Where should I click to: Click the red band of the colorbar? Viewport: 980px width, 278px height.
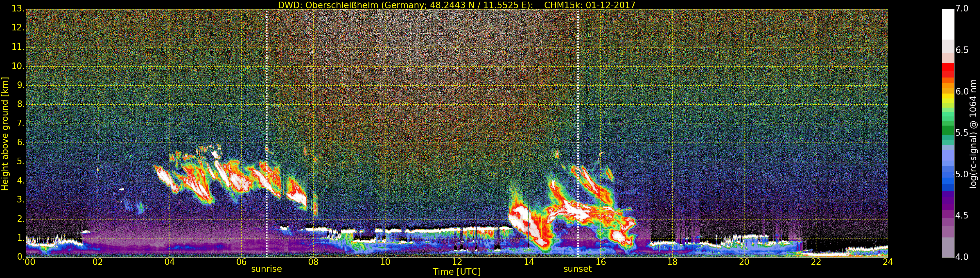tap(948, 70)
